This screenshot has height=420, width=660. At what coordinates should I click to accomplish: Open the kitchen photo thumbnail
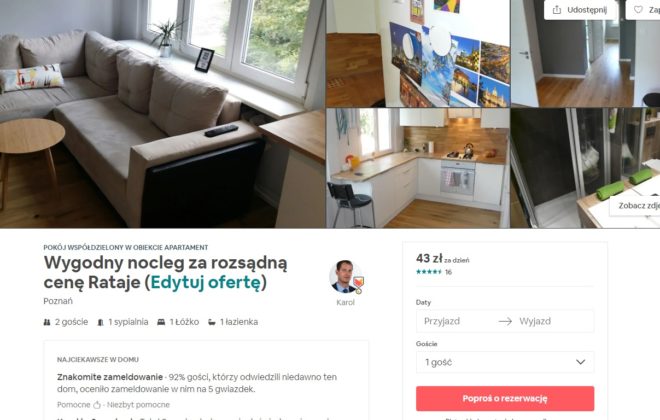tap(418, 168)
